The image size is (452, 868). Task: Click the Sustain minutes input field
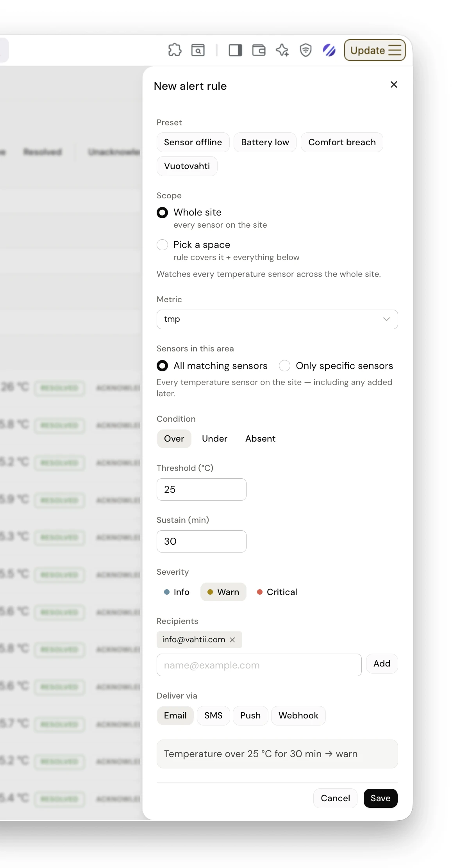click(202, 542)
